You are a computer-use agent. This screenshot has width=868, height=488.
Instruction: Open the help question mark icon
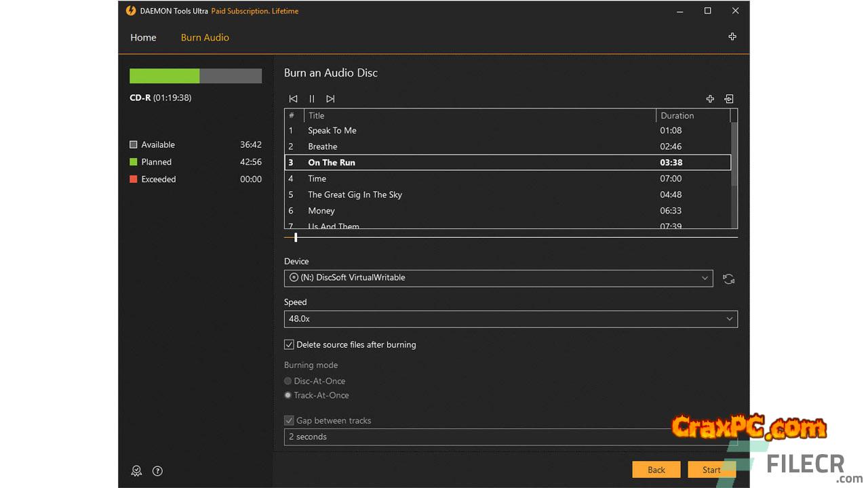(x=157, y=471)
